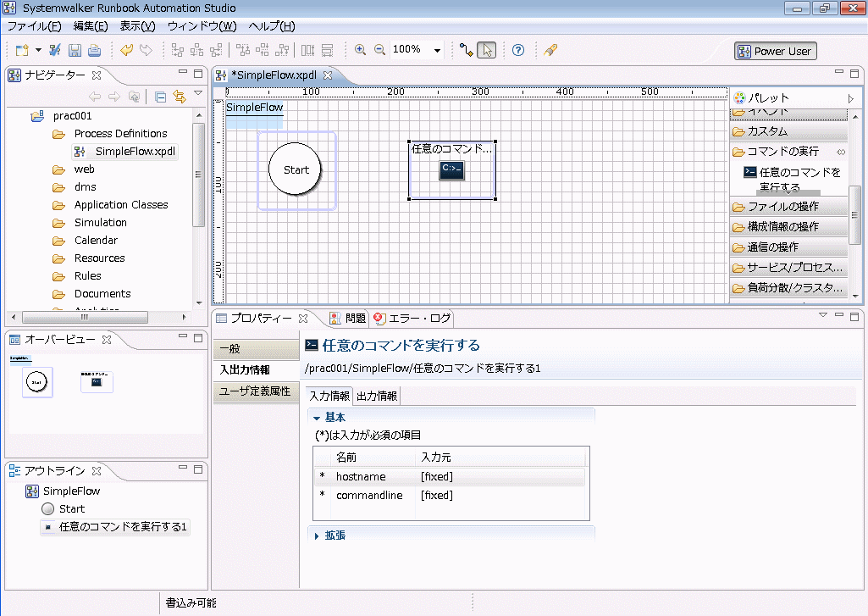Close the SimpleFlow.xpdl editor tab
The height and width of the screenshot is (616, 868).
pyautogui.click(x=328, y=75)
